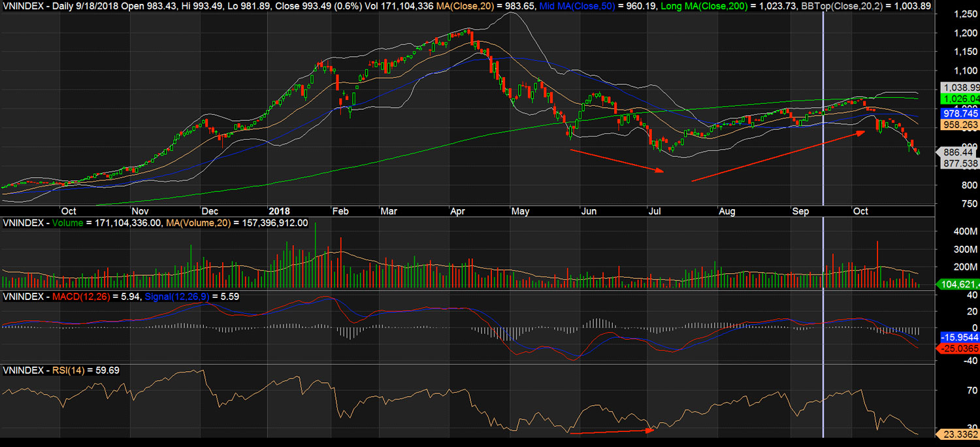Click the May label on time axis
This screenshot has width=980, height=447.
point(520,211)
